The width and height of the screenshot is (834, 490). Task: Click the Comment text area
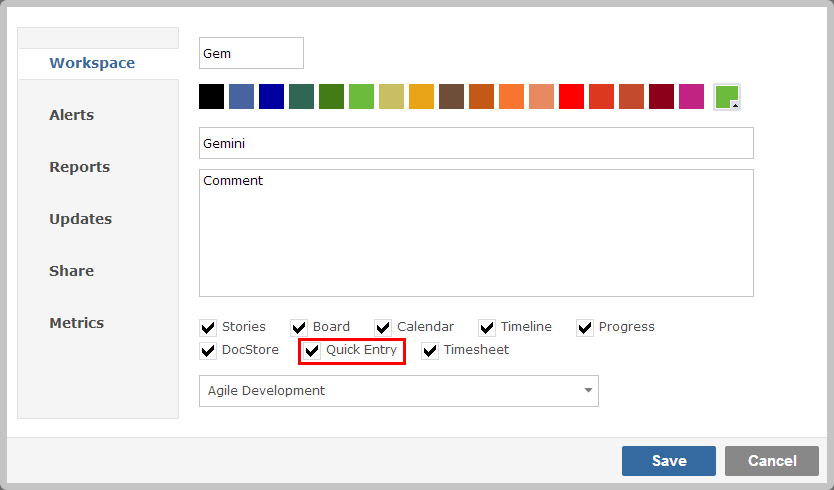476,233
